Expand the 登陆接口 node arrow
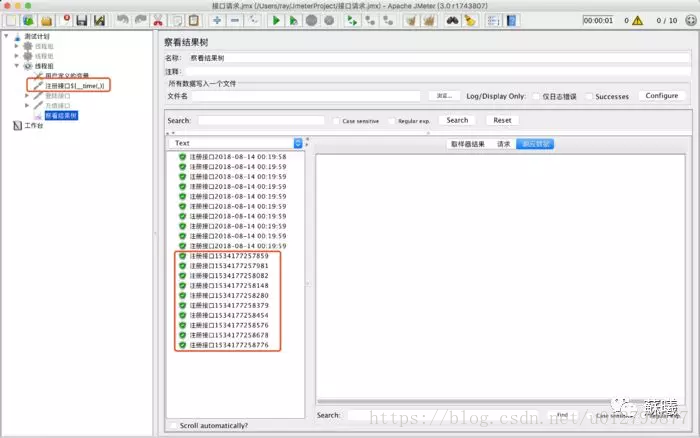 click(27, 95)
